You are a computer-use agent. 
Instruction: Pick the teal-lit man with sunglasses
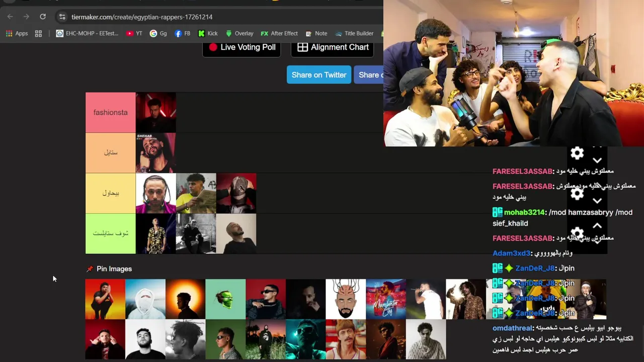[306, 339]
